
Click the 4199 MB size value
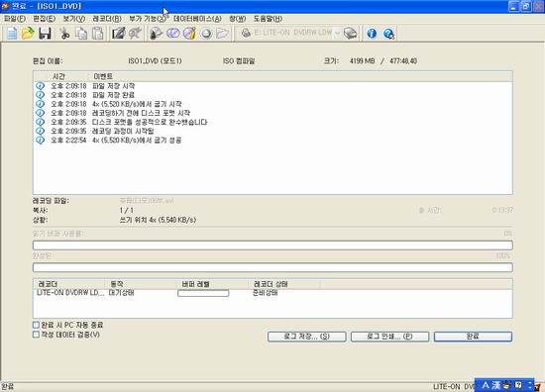point(362,61)
